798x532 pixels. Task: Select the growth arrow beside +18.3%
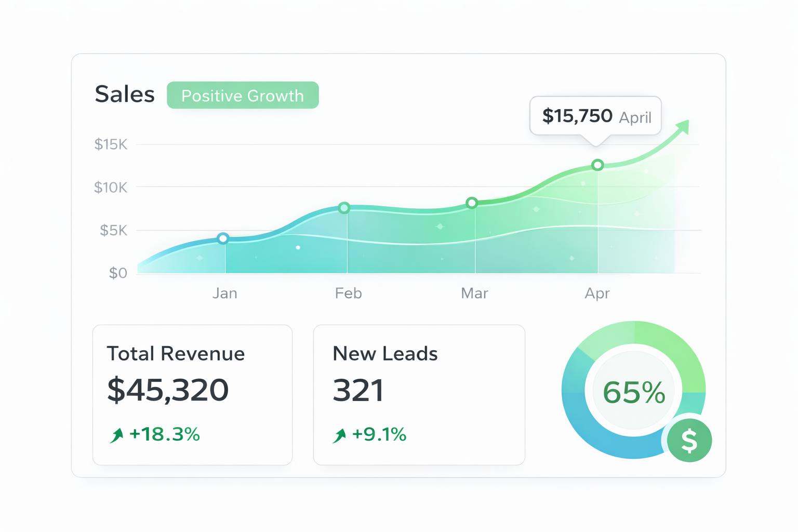[115, 434]
